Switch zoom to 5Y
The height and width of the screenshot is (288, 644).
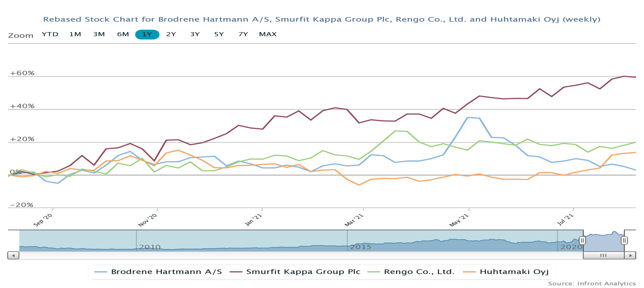(219, 34)
